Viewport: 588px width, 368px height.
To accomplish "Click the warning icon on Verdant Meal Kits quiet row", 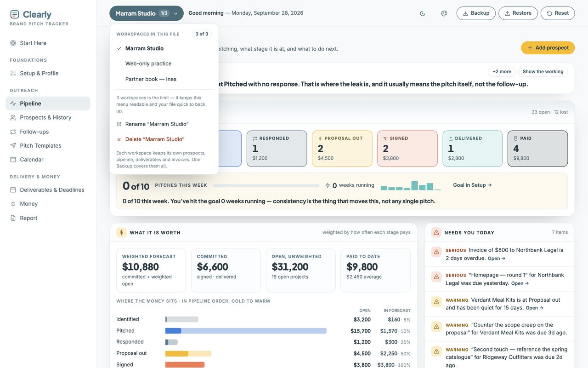I will click(x=436, y=302).
